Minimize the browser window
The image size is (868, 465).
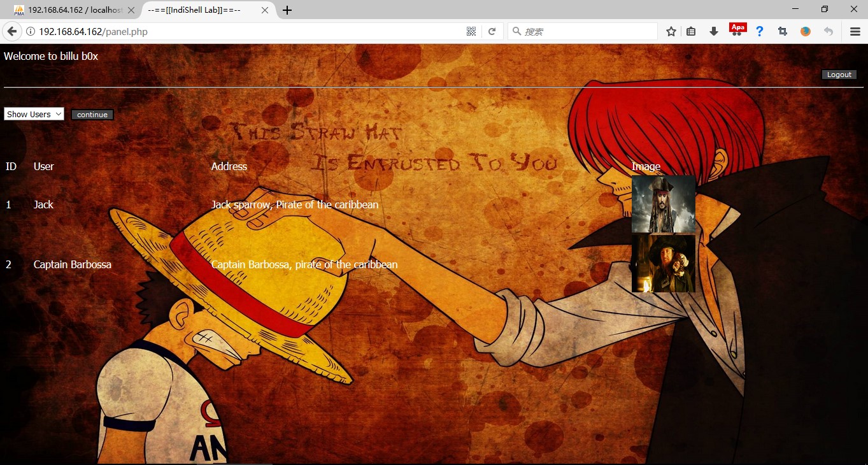[795, 9]
